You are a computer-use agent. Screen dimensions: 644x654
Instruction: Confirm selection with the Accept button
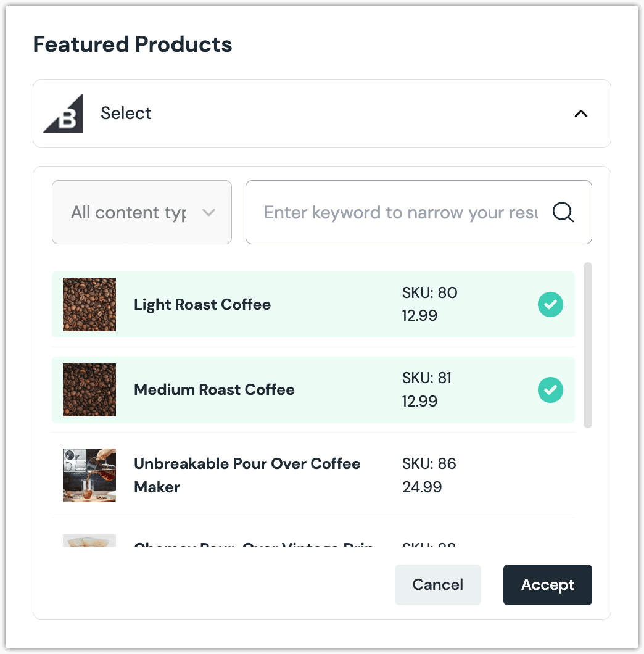point(547,585)
